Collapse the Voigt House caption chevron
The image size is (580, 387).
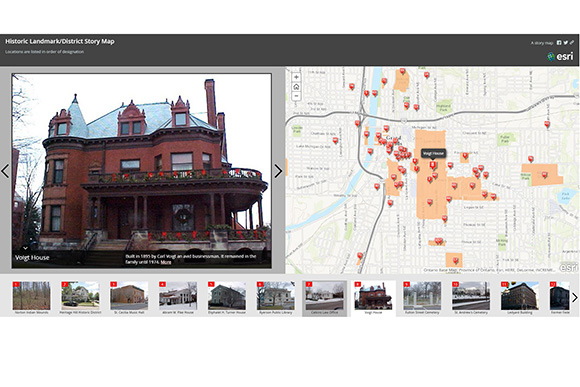pos(25,248)
